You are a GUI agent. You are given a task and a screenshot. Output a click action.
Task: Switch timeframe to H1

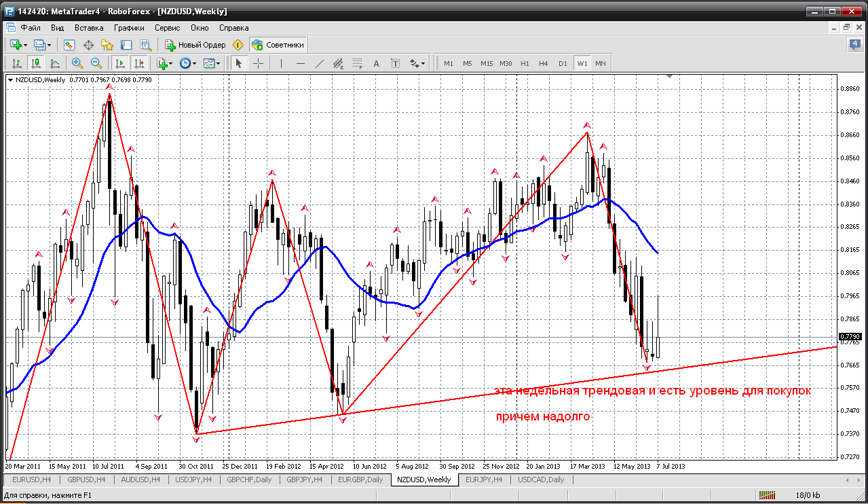525,63
